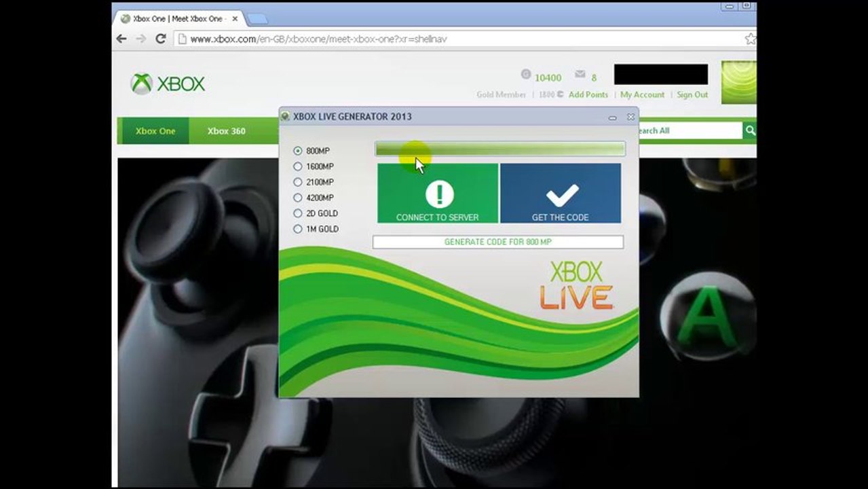Click the search magnifier button
Viewport: 868px width, 489px height.
pyautogui.click(x=750, y=130)
